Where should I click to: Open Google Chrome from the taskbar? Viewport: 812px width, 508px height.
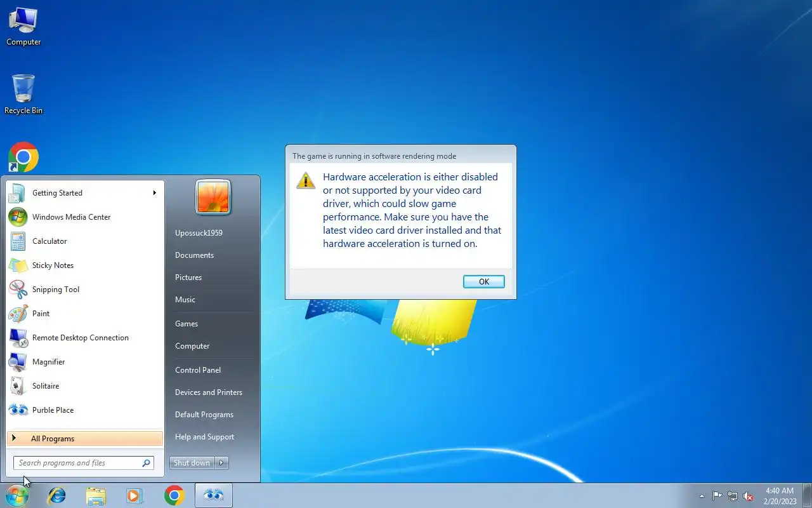[174, 495]
